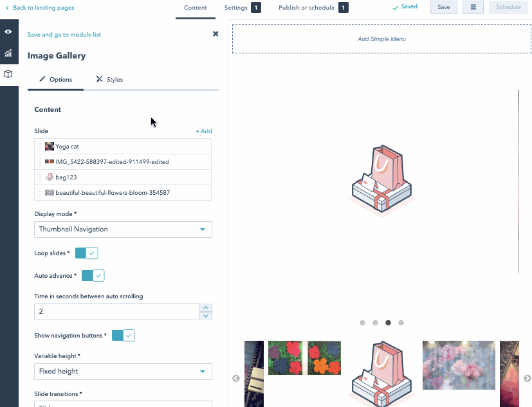Close the Image Gallery panel with X
This screenshot has width=532, height=407.
(x=216, y=34)
